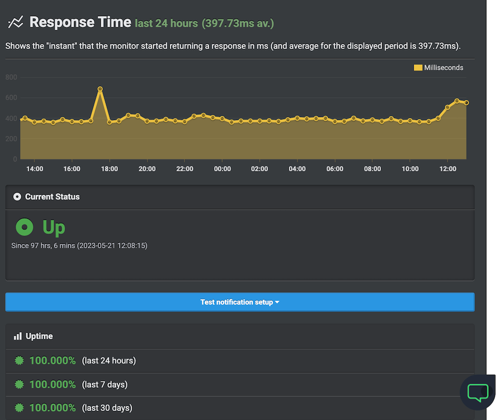Click the Uptime panel header

pyautogui.click(x=240, y=336)
